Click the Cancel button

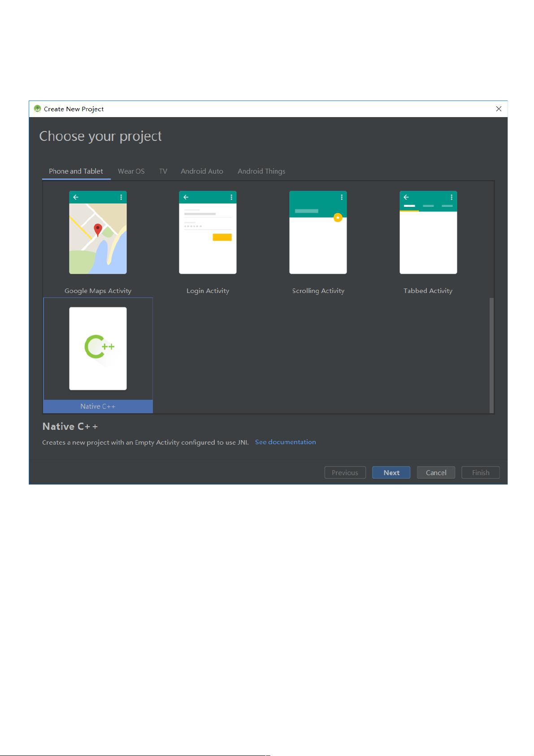[x=436, y=472]
